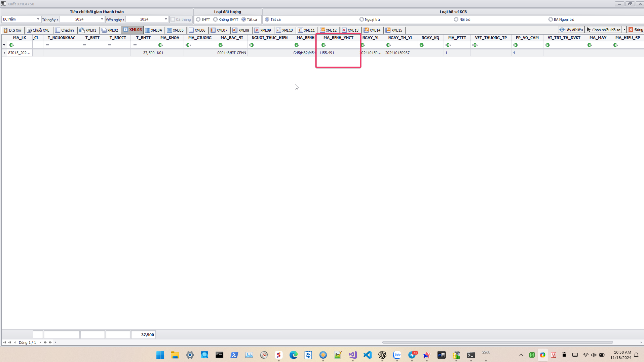Click the Đóng close button
Viewport: 644px width, 362px height.
(x=636, y=30)
